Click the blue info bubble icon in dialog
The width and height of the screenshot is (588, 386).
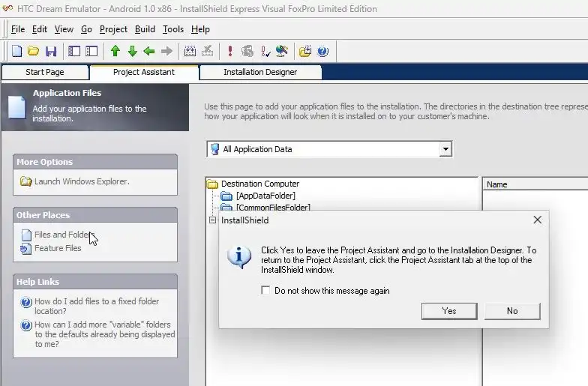click(238, 257)
